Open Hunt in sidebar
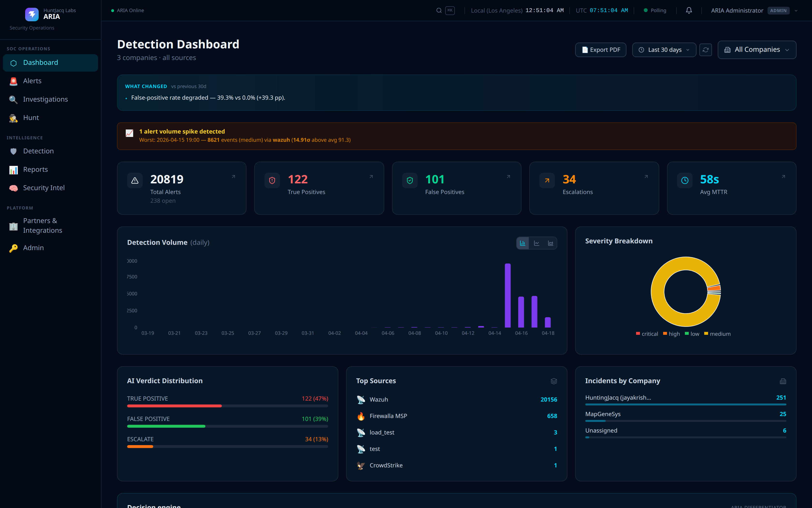 (50, 118)
